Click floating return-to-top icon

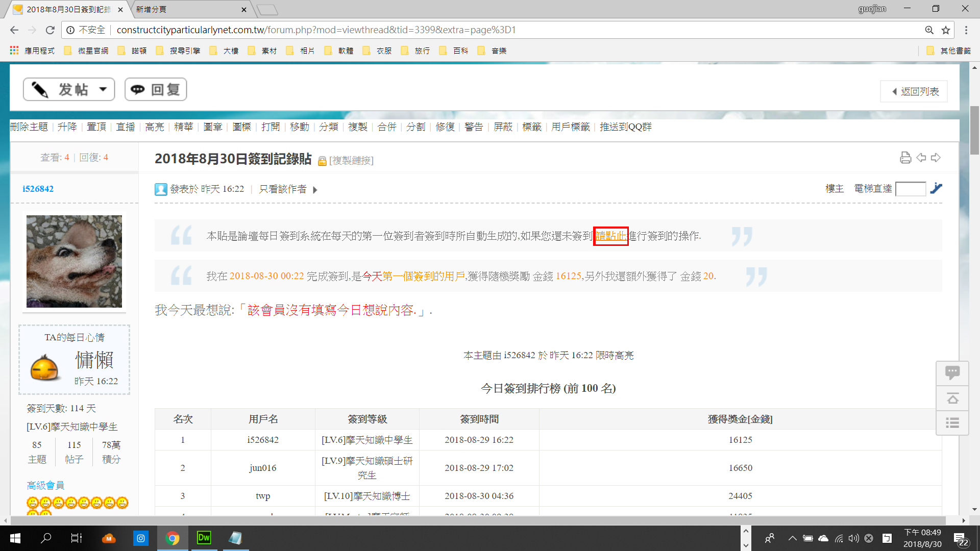[x=952, y=398]
